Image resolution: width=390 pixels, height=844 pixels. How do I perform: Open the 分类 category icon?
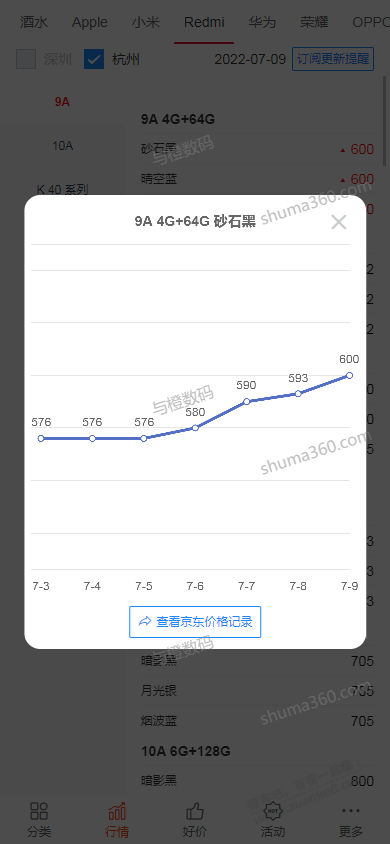pyautogui.click(x=39, y=810)
